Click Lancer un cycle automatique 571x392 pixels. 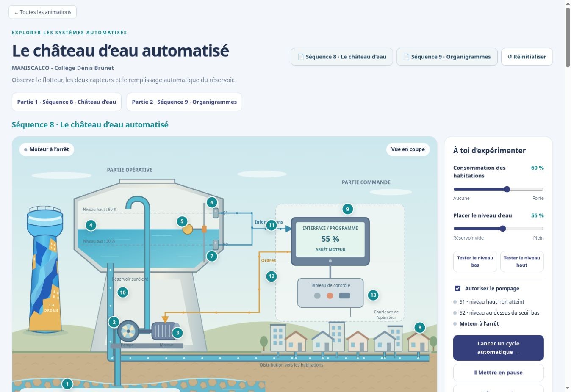pyautogui.click(x=499, y=348)
